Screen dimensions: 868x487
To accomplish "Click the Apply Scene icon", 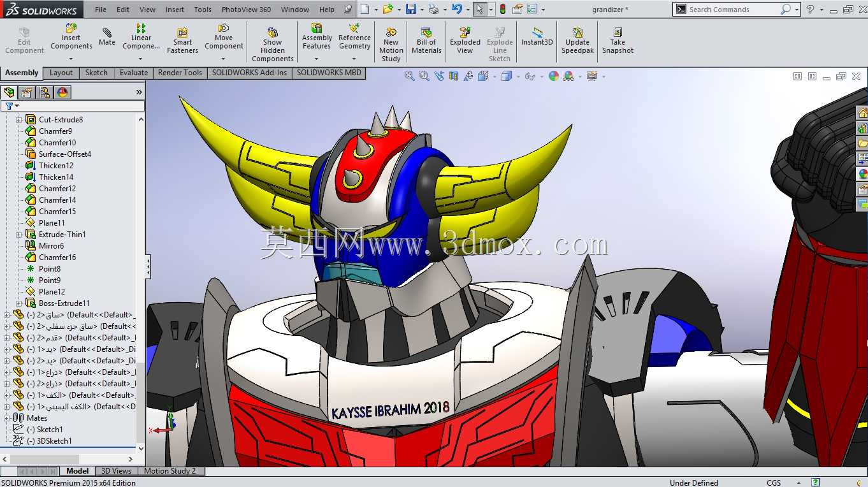I will click(568, 76).
